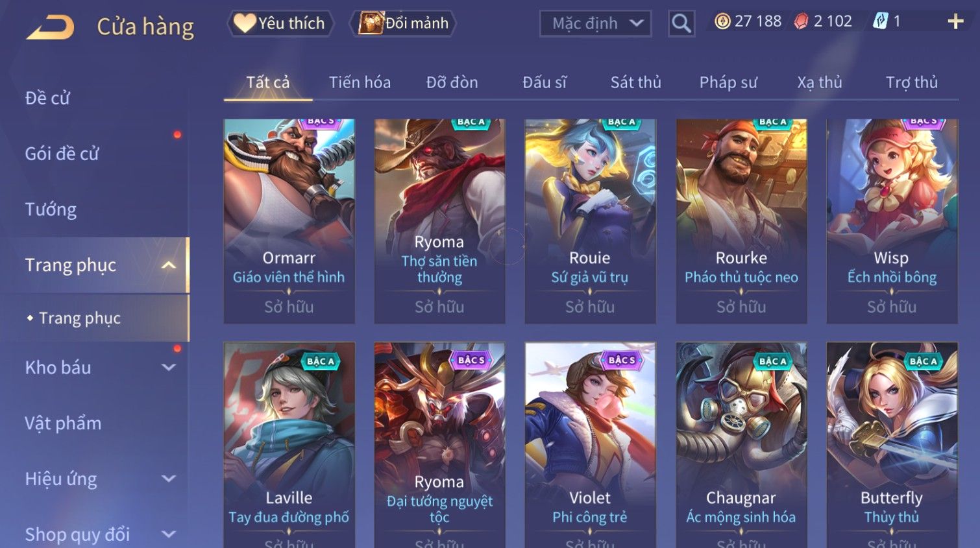Select Violet Phi công trẻ skin card
The image size is (980, 548).
pos(590,445)
